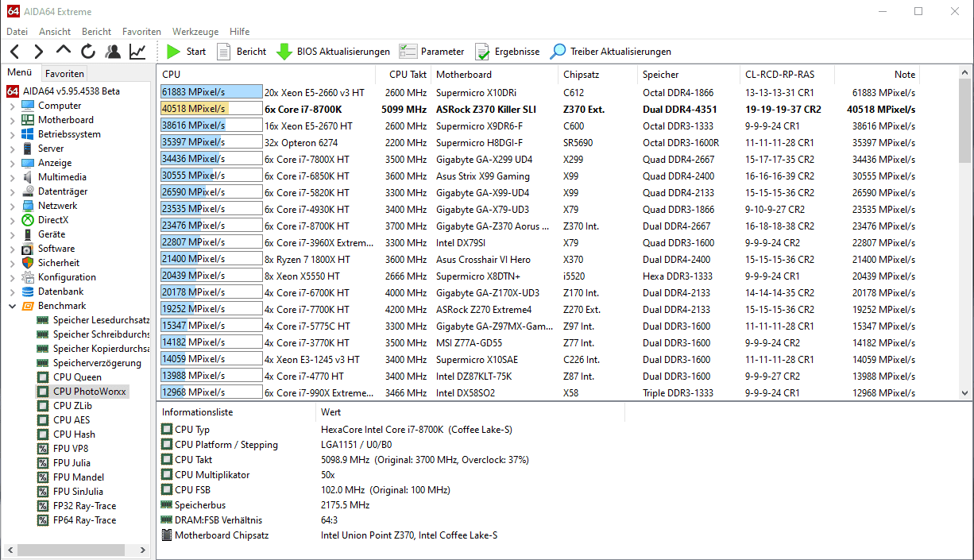Select CPU ZLib benchmark
The height and width of the screenshot is (560, 974).
(66, 406)
